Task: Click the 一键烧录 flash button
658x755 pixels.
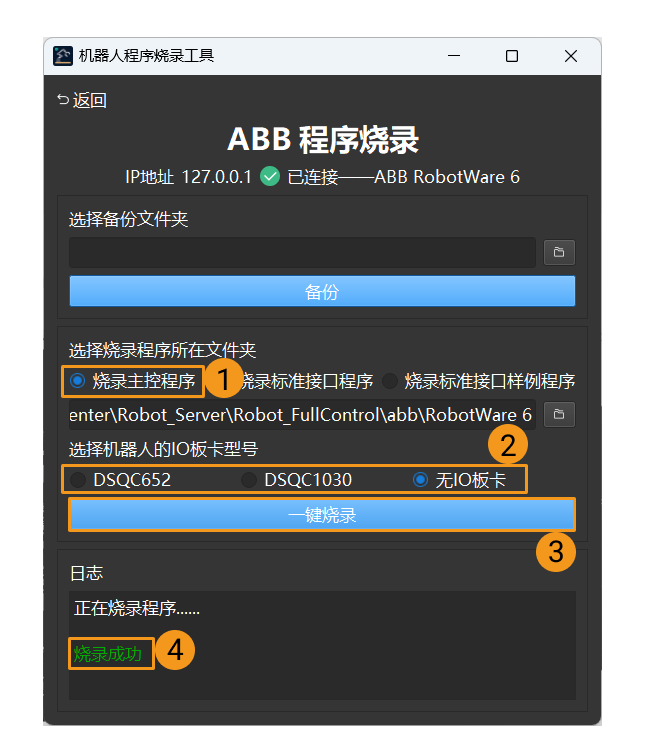Action: 322,515
